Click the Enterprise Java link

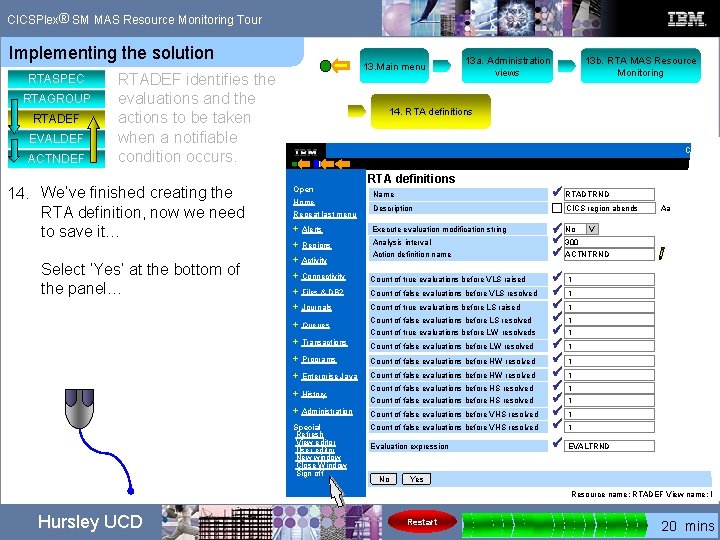pyautogui.click(x=329, y=376)
